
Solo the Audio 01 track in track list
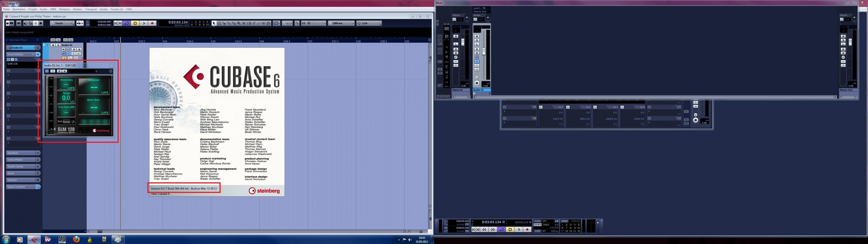click(58, 45)
